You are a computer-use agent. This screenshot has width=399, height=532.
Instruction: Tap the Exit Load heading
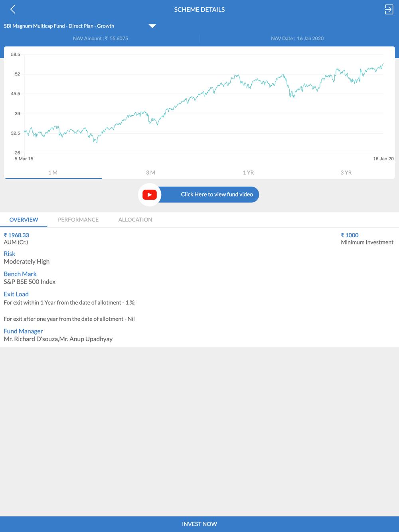coord(16,294)
